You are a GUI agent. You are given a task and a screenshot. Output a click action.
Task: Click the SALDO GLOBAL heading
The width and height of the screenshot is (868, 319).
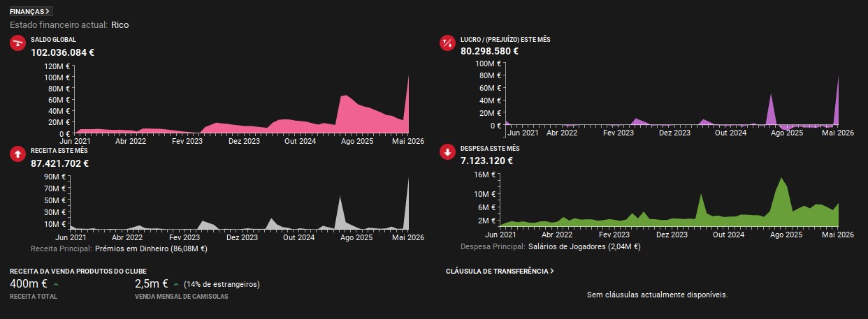[53, 40]
